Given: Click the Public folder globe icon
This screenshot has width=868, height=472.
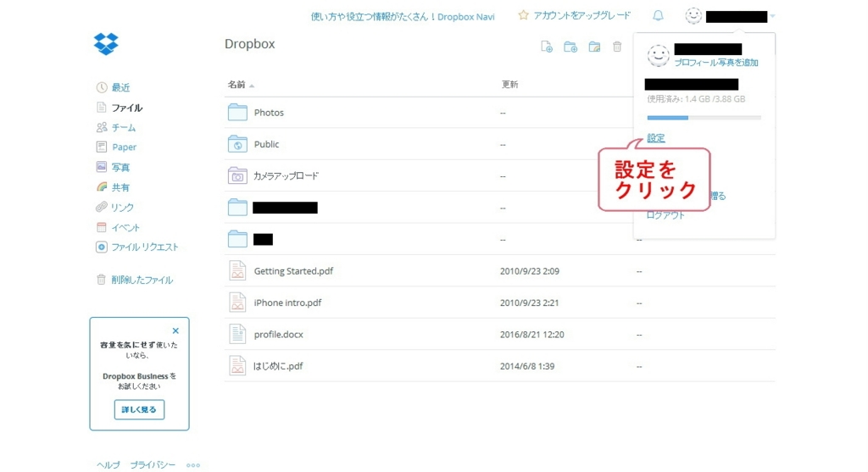Looking at the screenshot, I should click(237, 144).
